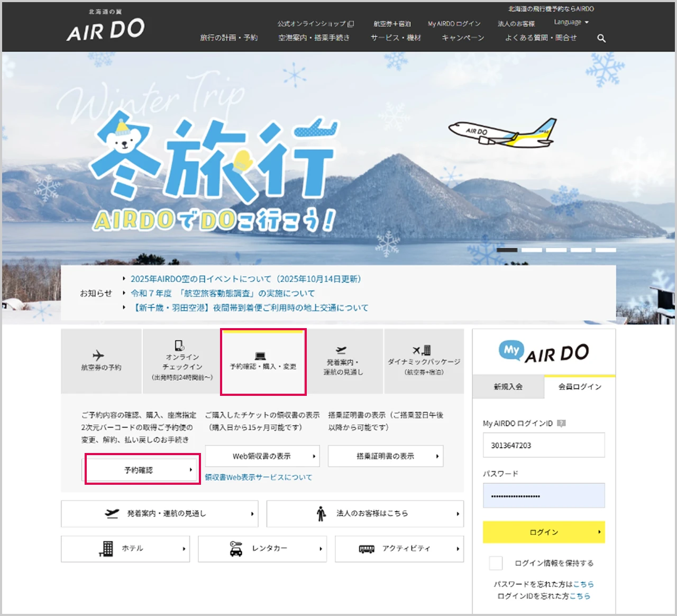Click the rental car icon
The width and height of the screenshot is (677, 616).
(x=236, y=549)
